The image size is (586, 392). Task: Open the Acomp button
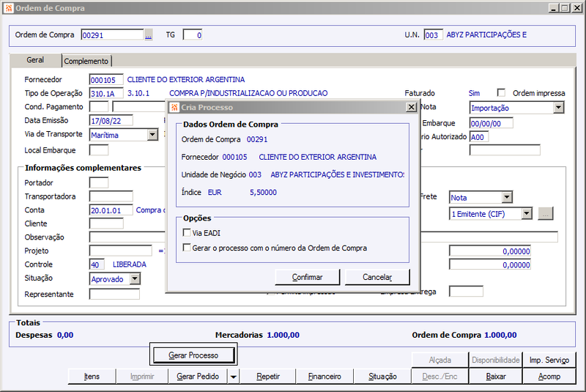[549, 377]
